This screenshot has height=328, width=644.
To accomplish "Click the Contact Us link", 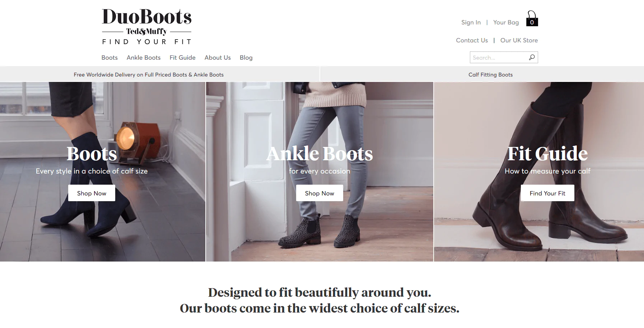I will (472, 40).
